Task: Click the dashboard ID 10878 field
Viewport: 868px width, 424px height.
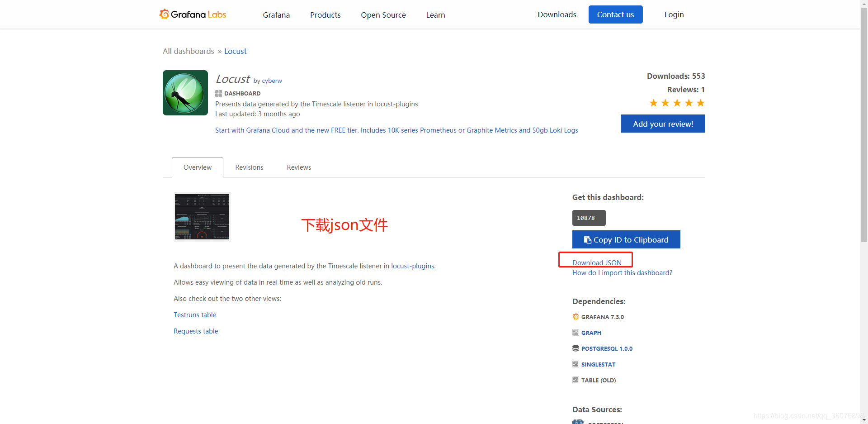Action: pos(589,218)
